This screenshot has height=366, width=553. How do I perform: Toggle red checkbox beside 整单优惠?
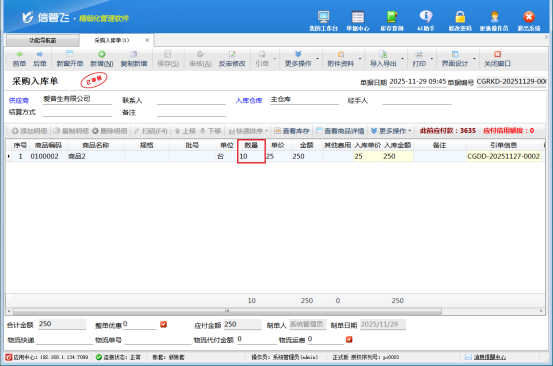tap(163, 324)
